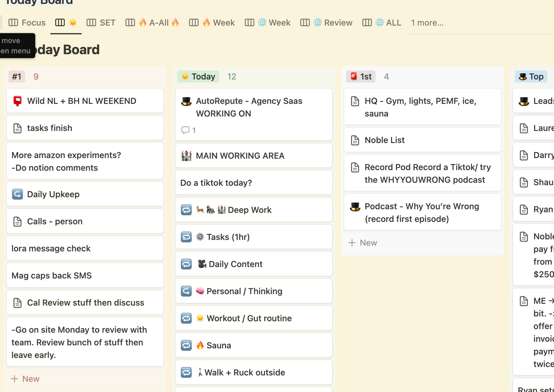Click the page icon on Shau card
The height and width of the screenshot is (392, 554).
pyautogui.click(x=524, y=182)
